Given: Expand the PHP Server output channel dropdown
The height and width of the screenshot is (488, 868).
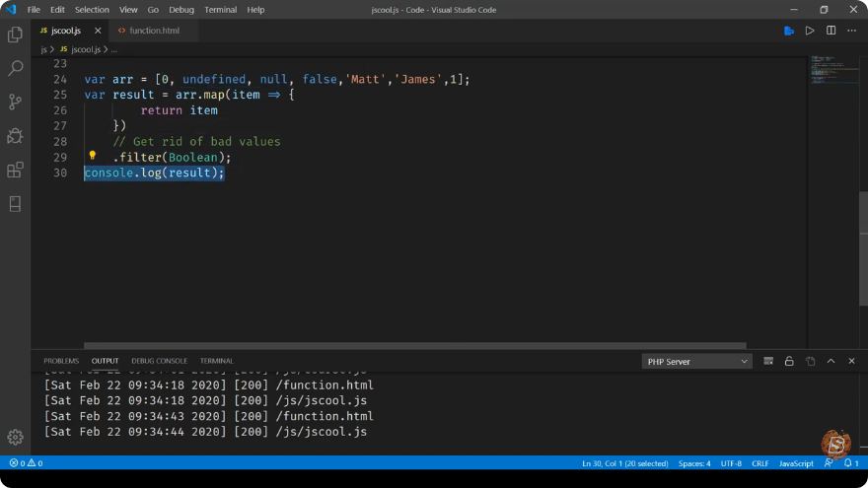Looking at the screenshot, I should click(x=696, y=361).
